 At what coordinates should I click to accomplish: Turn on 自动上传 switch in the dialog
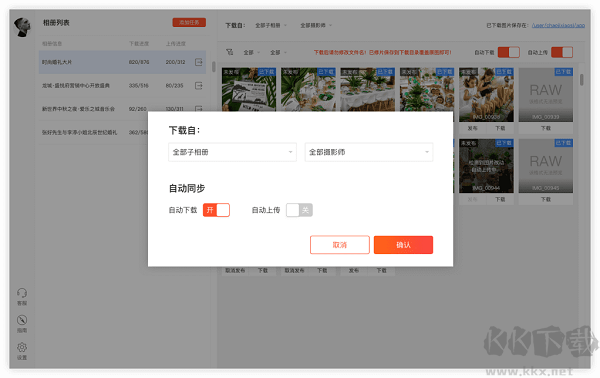click(299, 210)
